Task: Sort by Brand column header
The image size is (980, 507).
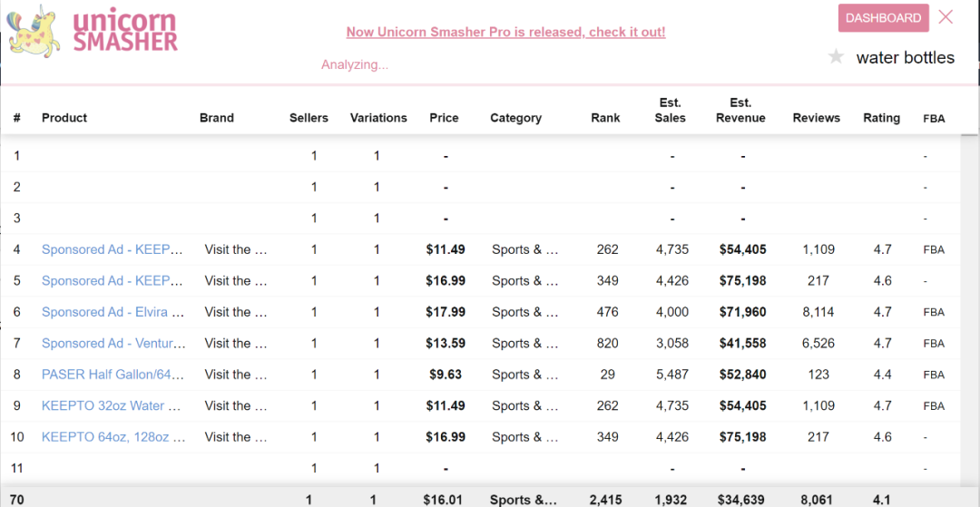Action: (217, 118)
